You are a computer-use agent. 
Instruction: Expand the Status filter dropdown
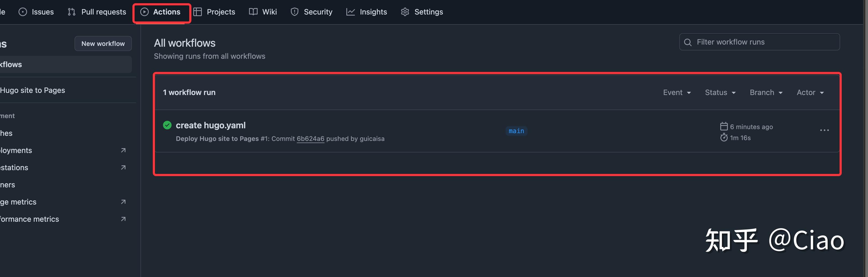[720, 92]
